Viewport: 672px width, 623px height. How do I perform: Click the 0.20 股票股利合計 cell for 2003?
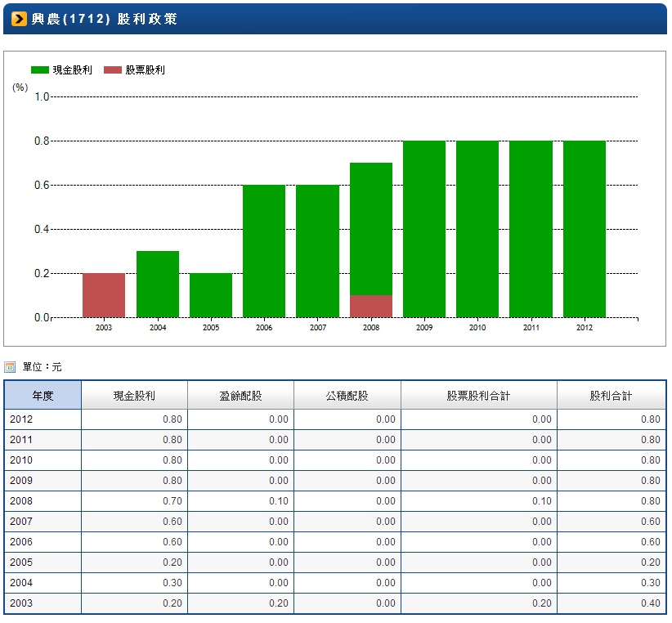tap(479, 603)
